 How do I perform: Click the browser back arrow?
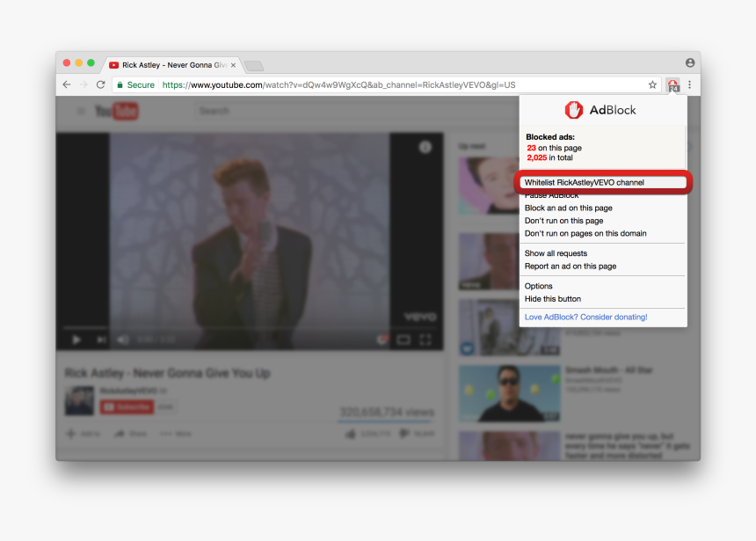67,84
